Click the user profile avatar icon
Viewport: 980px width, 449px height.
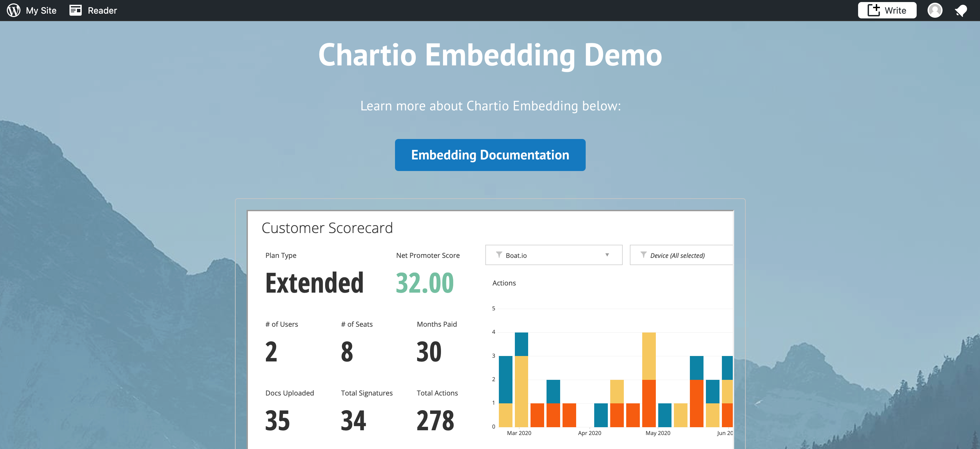click(936, 10)
